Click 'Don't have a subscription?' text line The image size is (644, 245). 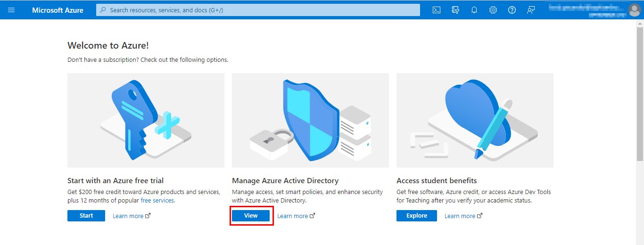click(x=148, y=60)
